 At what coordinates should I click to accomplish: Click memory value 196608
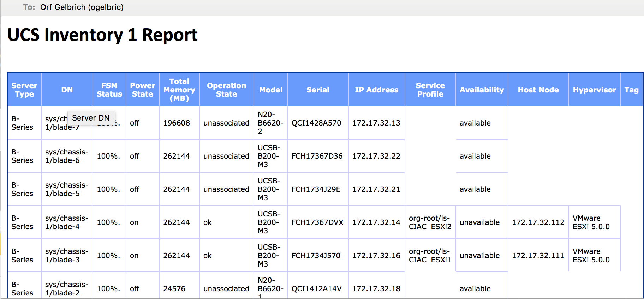177,123
